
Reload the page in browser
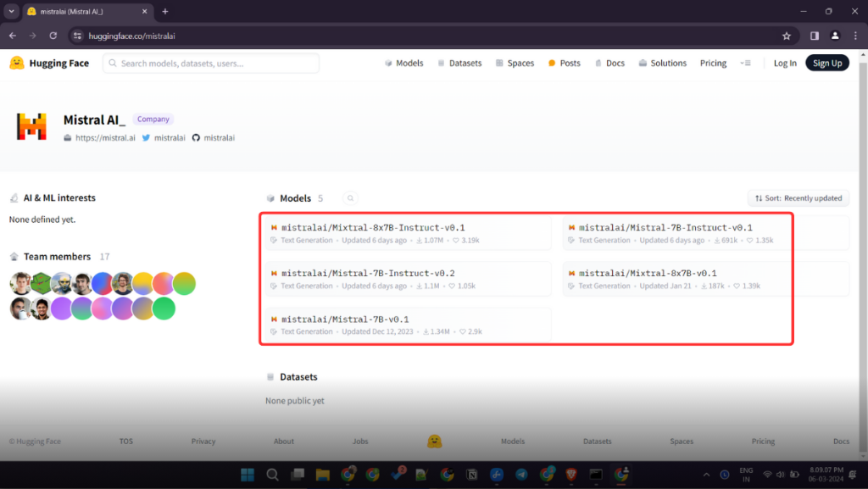click(53, 36)
